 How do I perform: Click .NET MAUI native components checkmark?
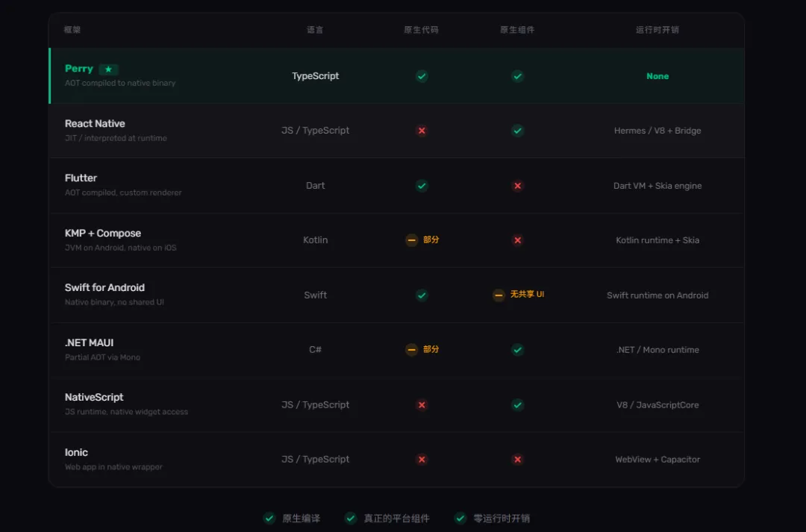tap(518, 349)
